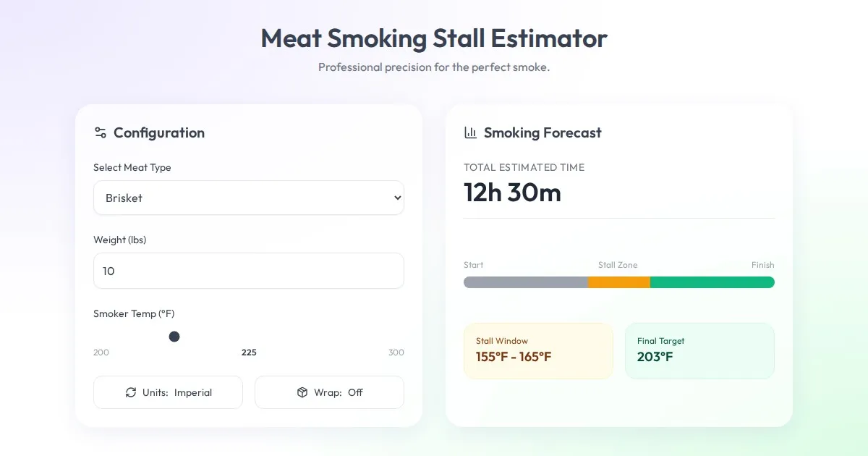Click the Smoking Forecast bar chart icon
Screen dimensions: 868x456
(470, 132)
